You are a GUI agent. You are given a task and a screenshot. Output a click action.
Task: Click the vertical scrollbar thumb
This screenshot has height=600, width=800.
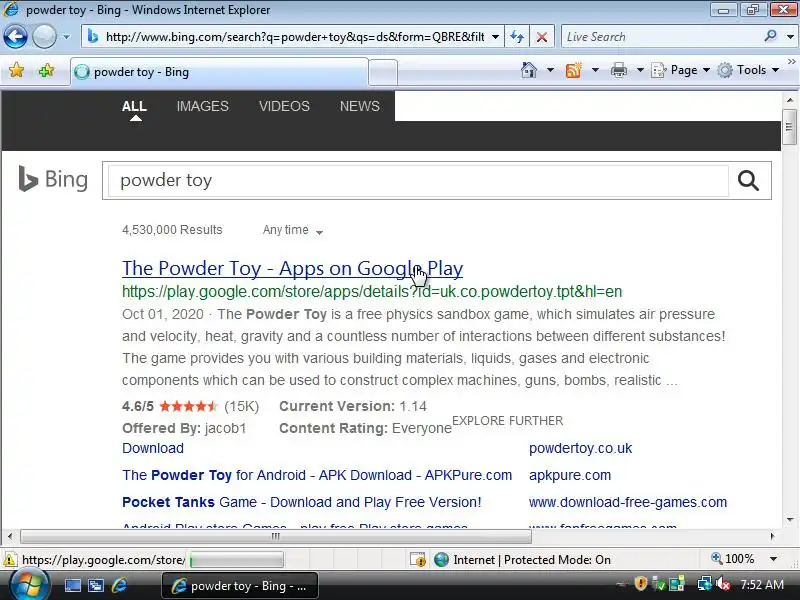coord(789,127)
